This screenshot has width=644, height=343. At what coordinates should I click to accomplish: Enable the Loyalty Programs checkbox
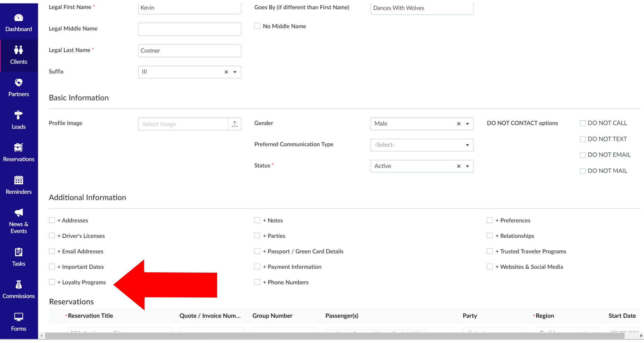pos(52,282)
